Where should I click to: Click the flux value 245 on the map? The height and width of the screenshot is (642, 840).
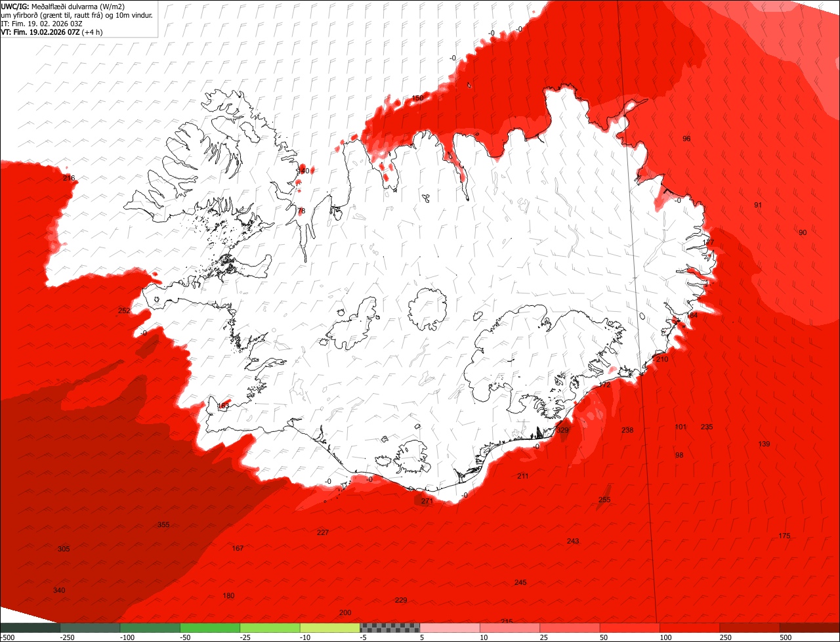pyautogui.click(x=520, y=582)
